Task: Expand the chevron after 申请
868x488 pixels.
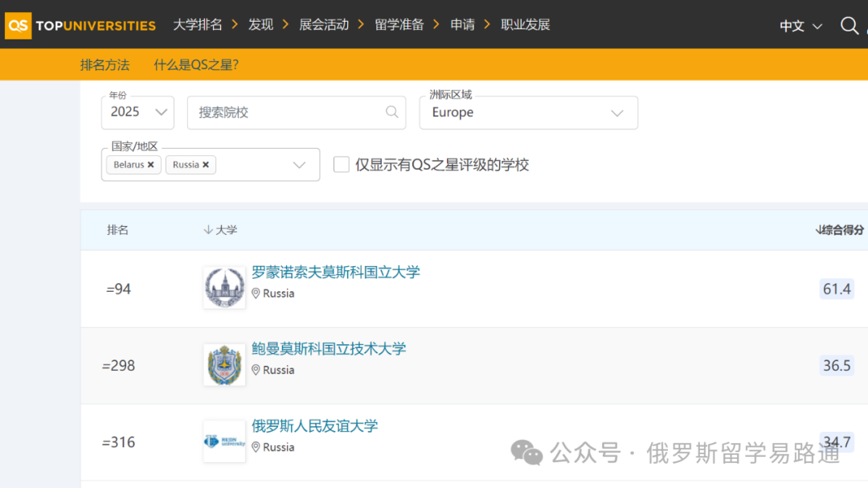Action: coord(487,24)
